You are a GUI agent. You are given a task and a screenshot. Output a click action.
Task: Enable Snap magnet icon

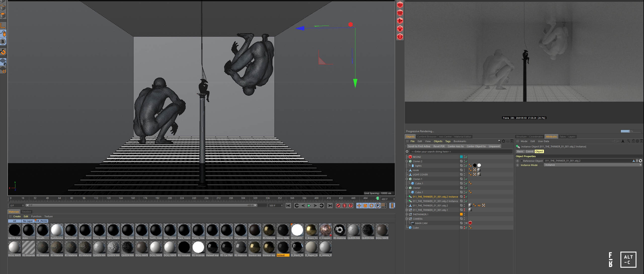[x=3, y=52]
